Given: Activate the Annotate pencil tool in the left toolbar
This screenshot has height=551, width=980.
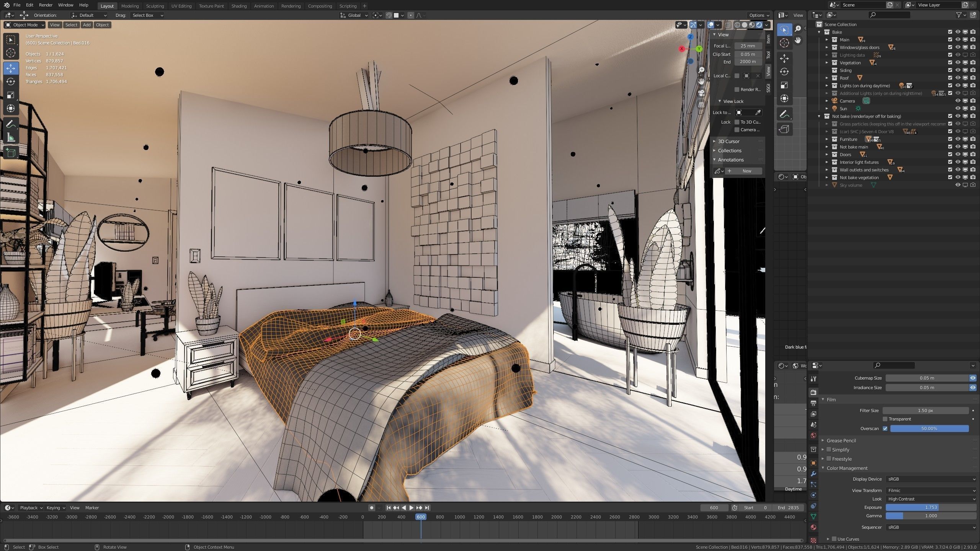Looking at the screenshot, I should [x=11, y=124].
